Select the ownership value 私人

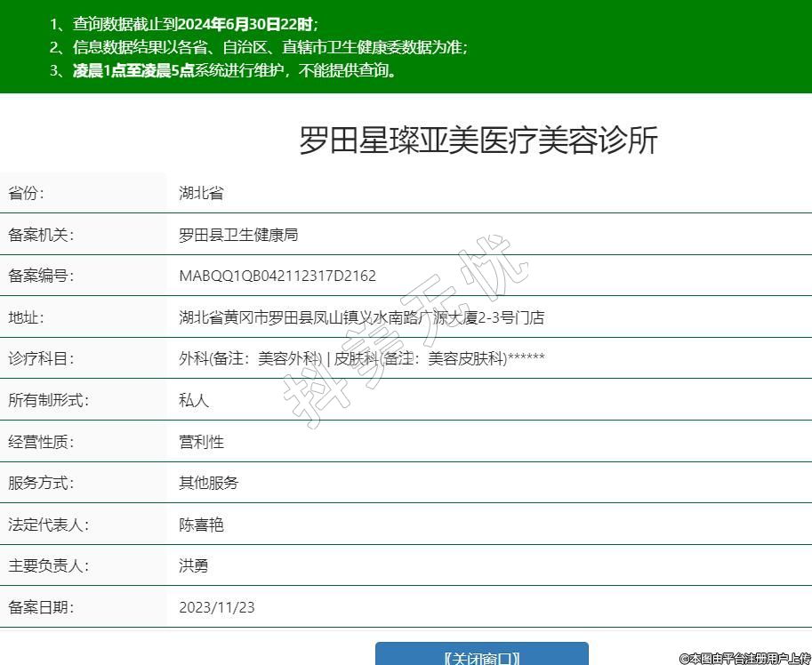point(194,400)
